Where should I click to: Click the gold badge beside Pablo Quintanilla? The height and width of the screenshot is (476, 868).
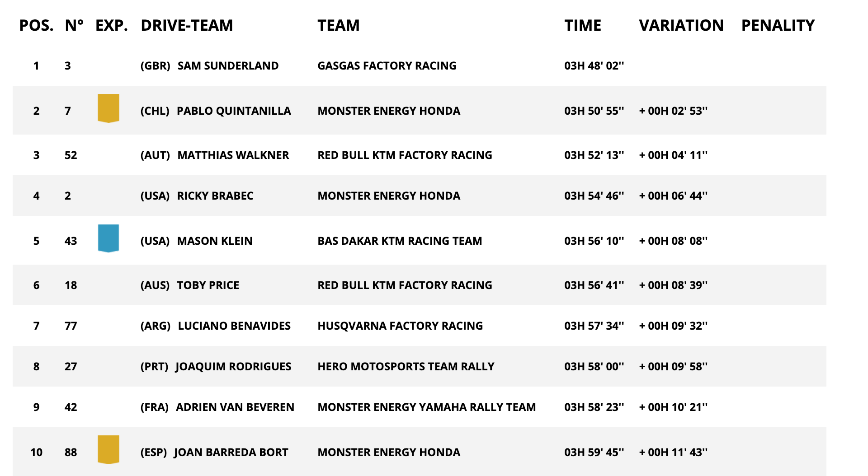click(x=108, y=108)
